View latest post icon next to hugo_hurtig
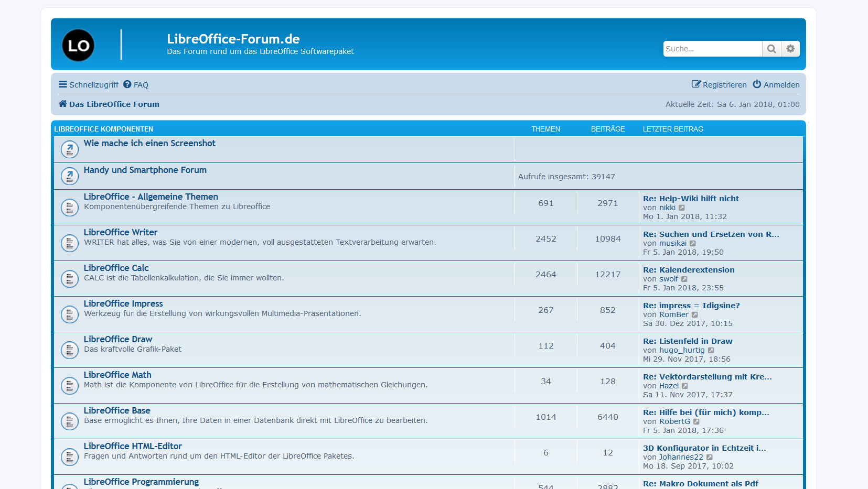This screenshot has height=489, width=868. pos(711,351)
